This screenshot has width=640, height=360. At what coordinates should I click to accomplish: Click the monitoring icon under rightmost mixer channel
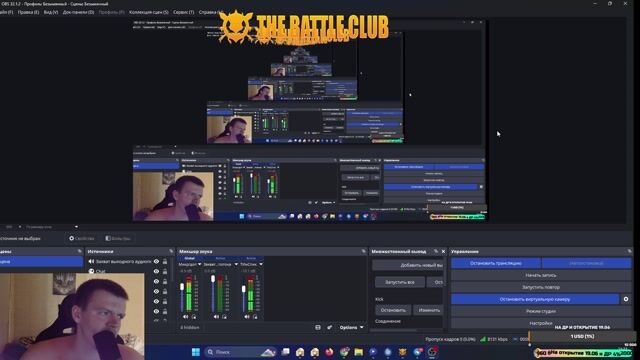255,317
